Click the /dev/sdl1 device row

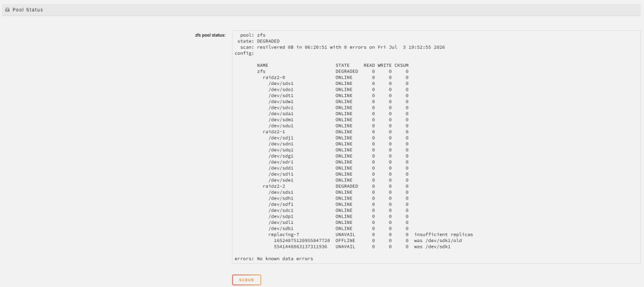point(339,222)
